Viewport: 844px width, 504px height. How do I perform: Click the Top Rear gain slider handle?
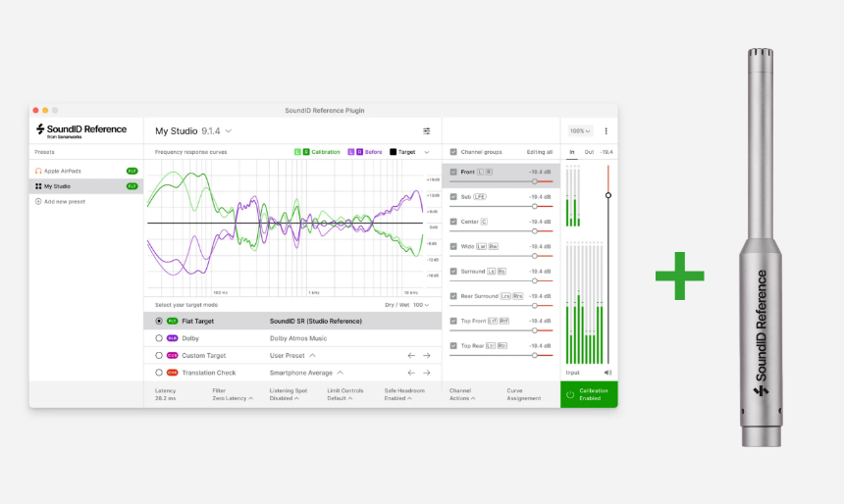click(535, 356)
